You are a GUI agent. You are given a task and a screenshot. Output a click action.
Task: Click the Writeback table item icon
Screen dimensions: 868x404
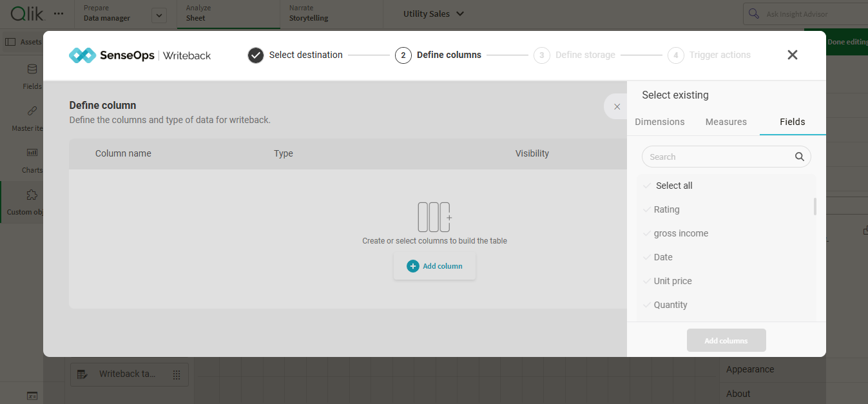82,374
